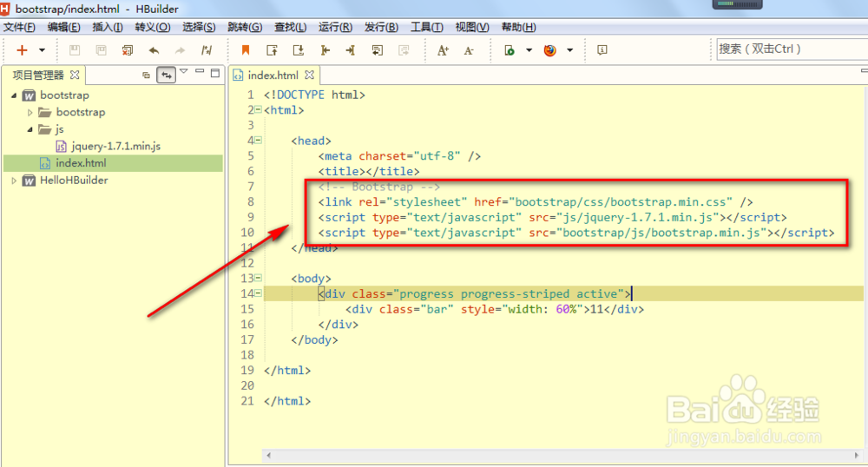The height and width of the screenshot is (467, 868).
Task: Collapse code fold at line 13 body
Action: [x=258, y=278]
